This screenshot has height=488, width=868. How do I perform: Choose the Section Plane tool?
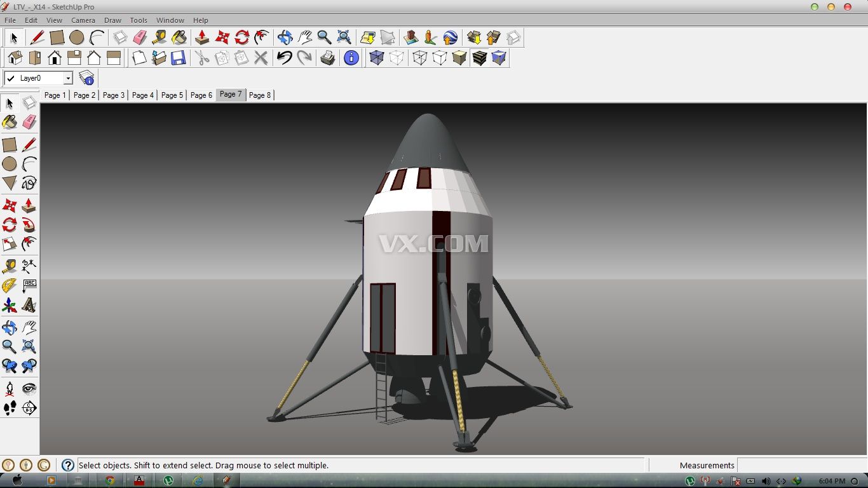click(29, 408)
